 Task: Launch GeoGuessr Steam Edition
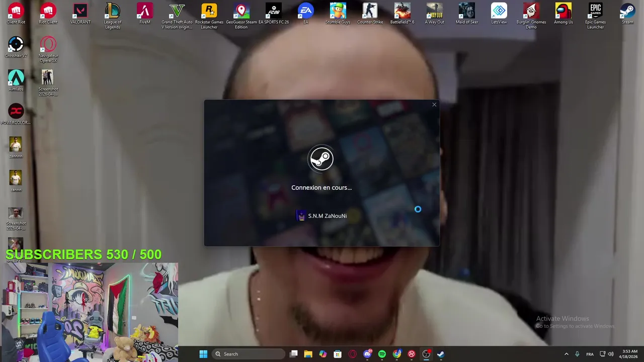[241, 16]
